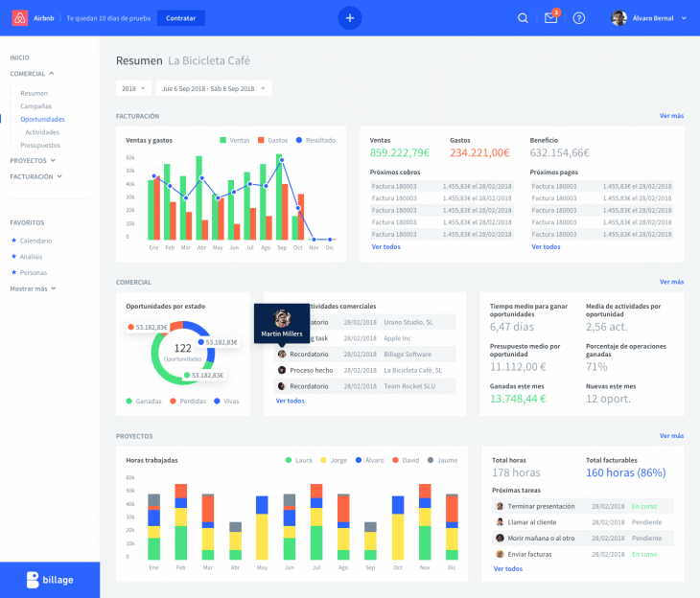The image size is (700, 598).
Task: Click Ver más in Proyectos section
Action: 671,435
